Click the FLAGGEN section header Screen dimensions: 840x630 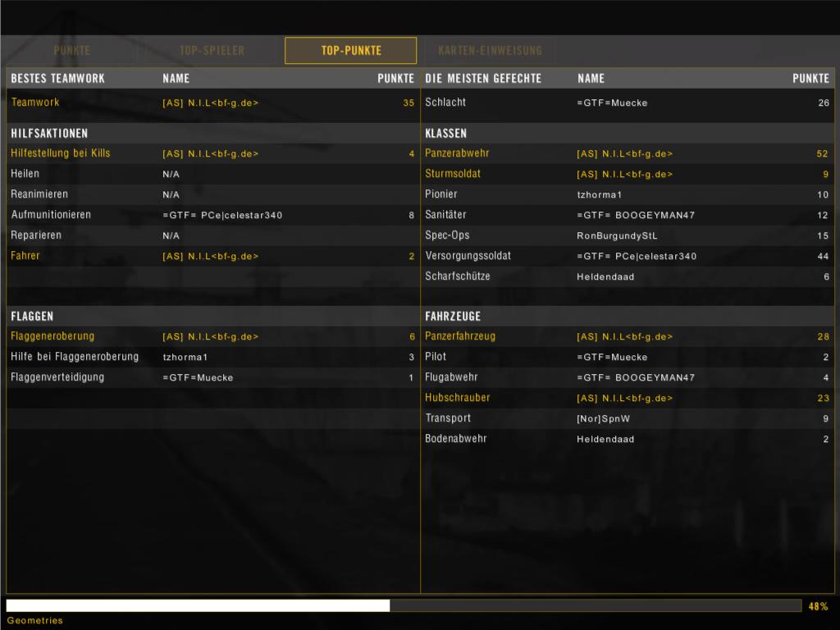coord(32,316)
